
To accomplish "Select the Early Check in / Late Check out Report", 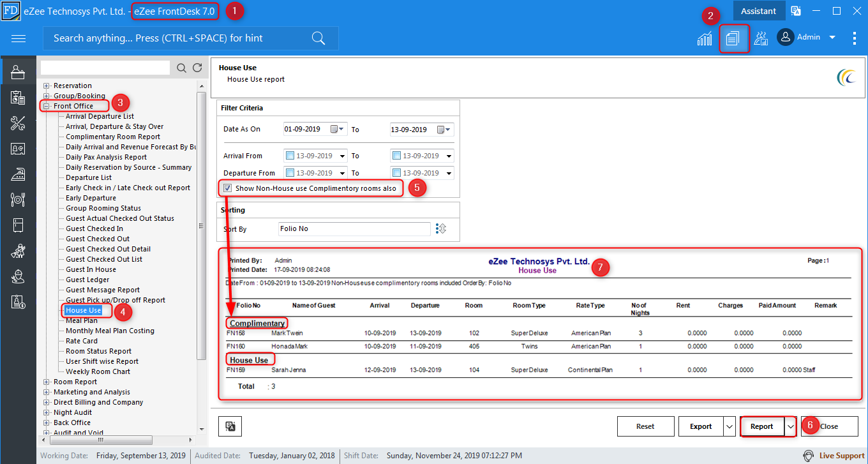I will coord(128,188).
